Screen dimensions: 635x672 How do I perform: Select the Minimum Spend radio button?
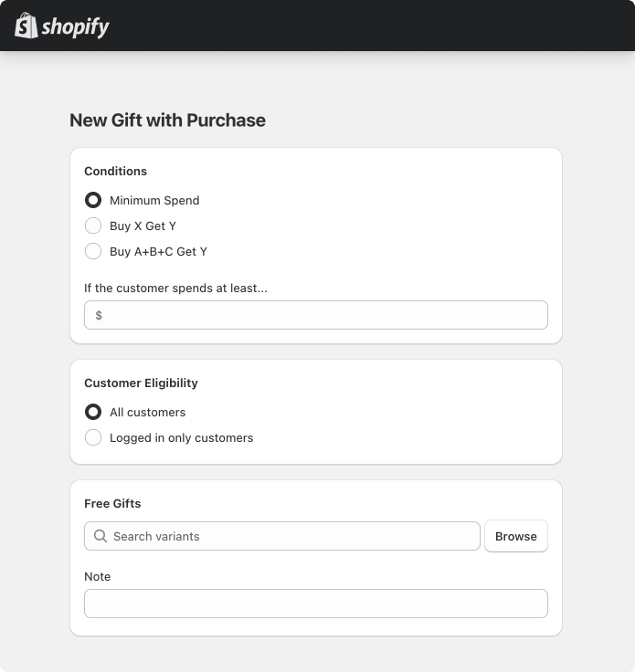(x=93, y=200)
